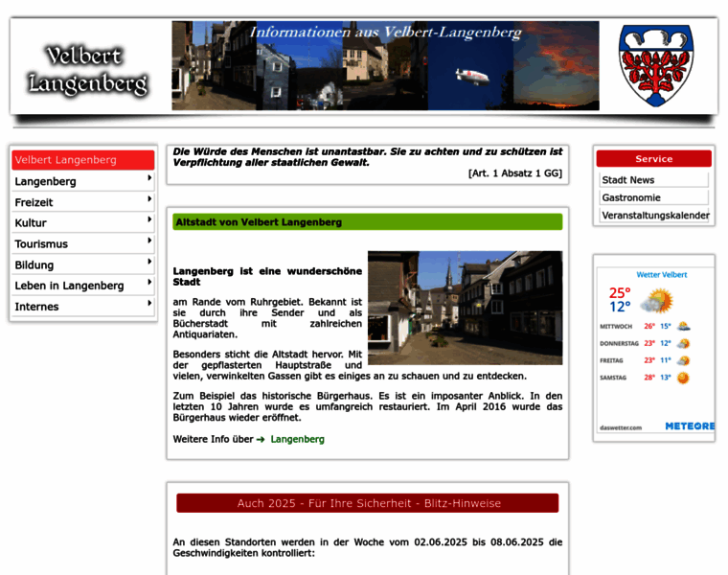Open the Leben in Langenberg menu item
The height and width of the screenshot is (575, 728).
[83, 286]
